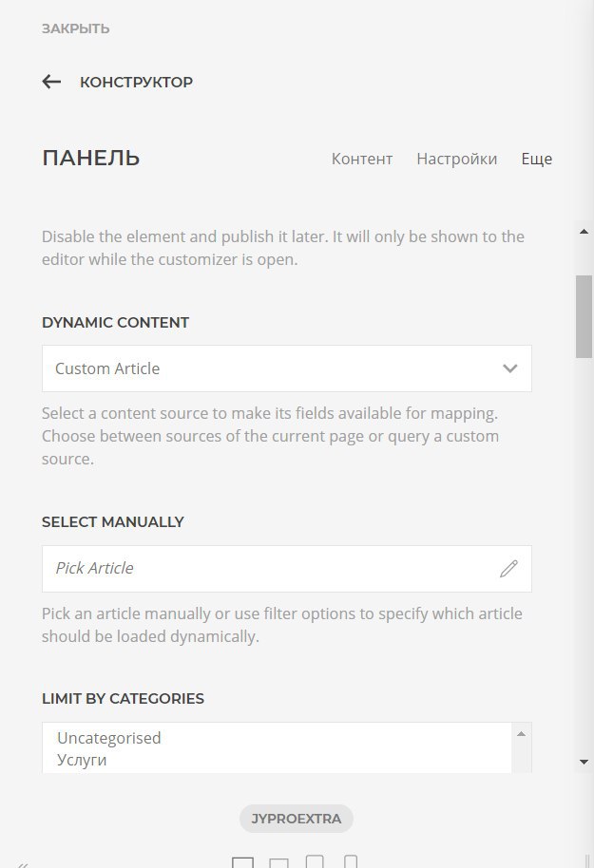Click the pencil icon in Pick Article

[x=508, y=569]
